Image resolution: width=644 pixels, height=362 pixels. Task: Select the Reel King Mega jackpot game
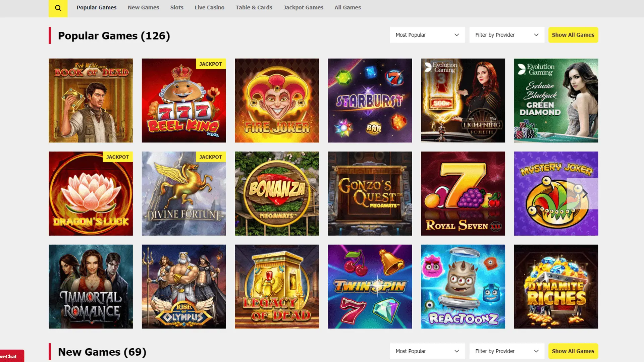183,101
